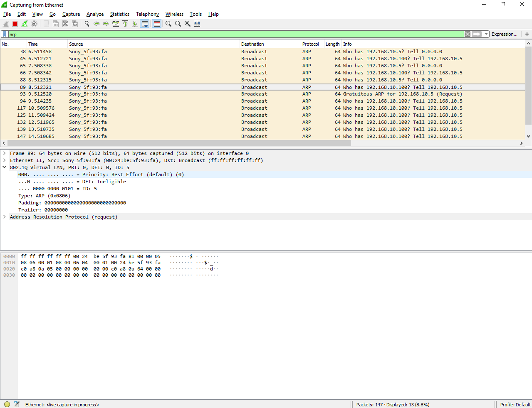Open the Help menu

213,14
